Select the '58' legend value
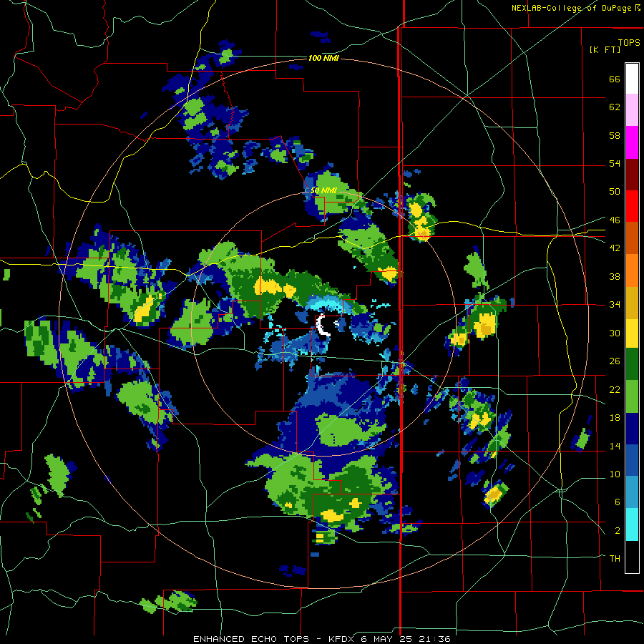The image size is (644, 644). 615,135
